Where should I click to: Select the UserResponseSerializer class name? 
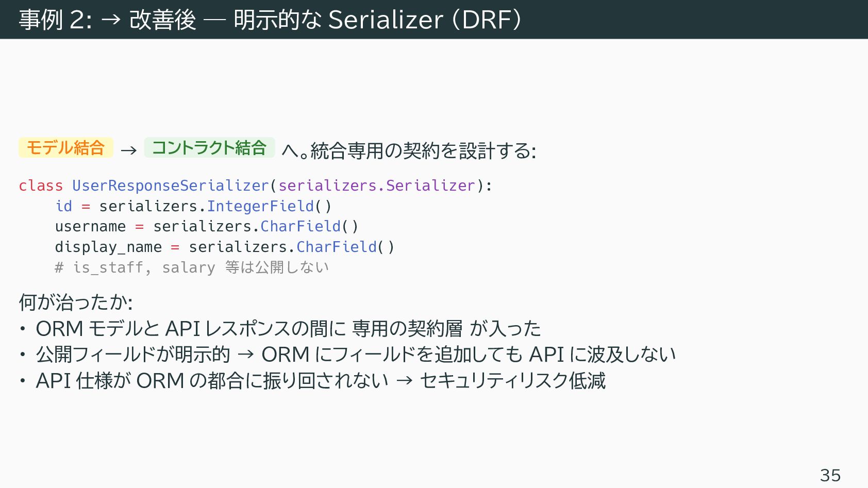click(171, 186)
